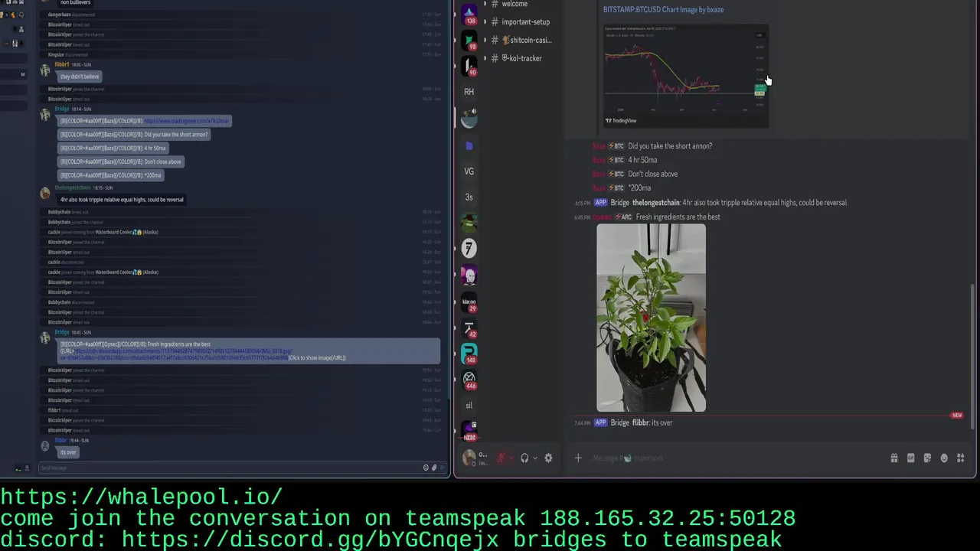Open the gift Nitro icon
Image resolution: width=980 pixels, height=551 pixels.
pos(893,458)
